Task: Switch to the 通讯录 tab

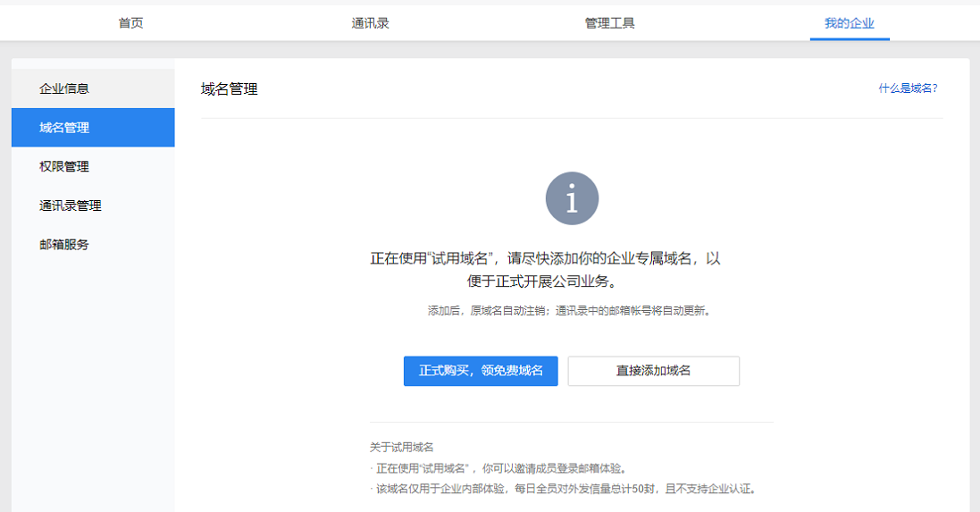Action: [370, 23]
